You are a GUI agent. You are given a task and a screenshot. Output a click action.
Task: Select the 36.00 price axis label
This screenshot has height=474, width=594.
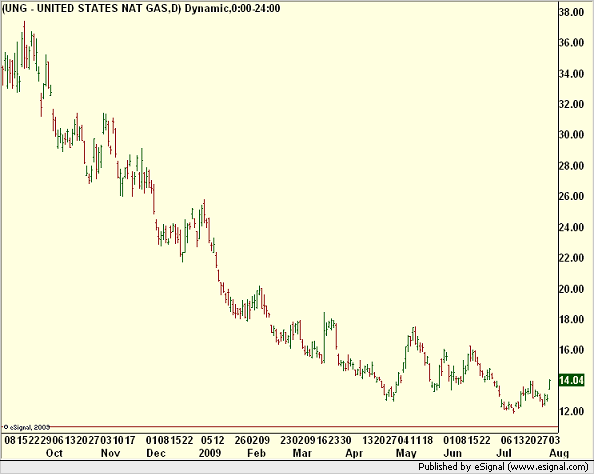[x=571, y=42]
